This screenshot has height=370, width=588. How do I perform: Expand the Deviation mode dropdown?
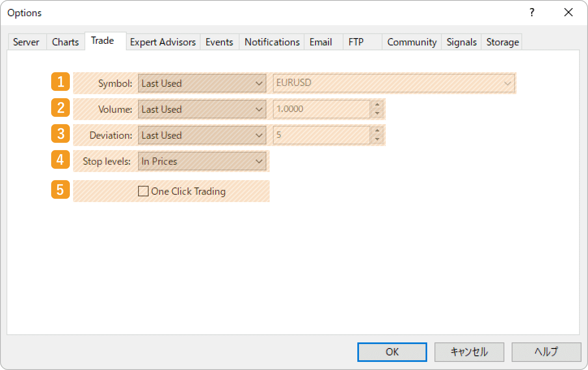202,136
